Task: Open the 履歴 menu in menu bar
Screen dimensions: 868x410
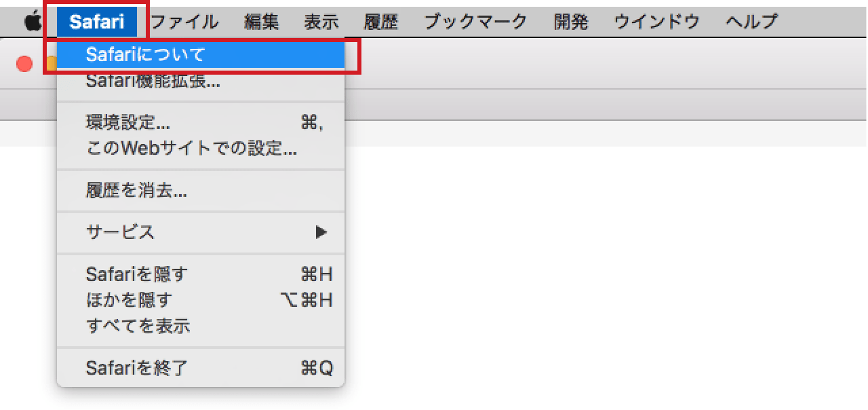Action: click(x=381, y=22)
